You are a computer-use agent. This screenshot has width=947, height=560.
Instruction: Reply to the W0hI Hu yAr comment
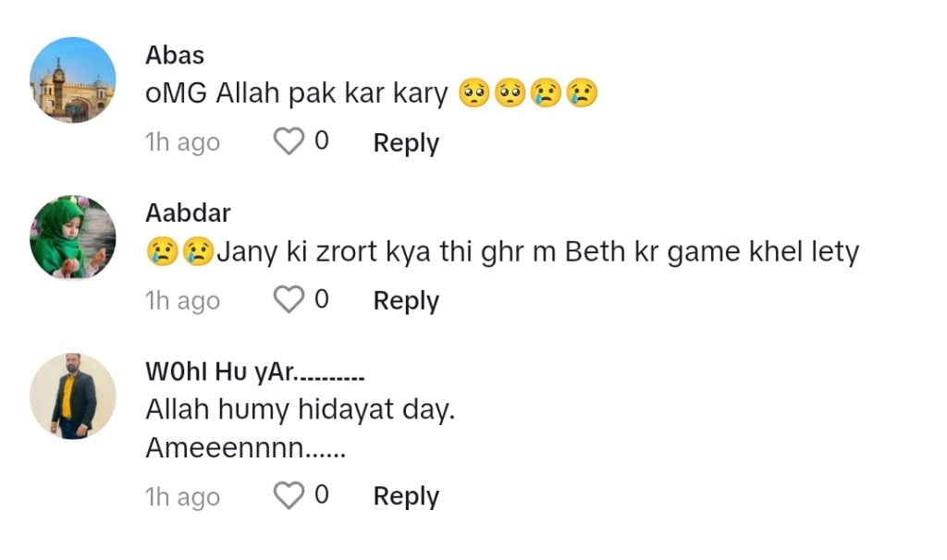(405, 497)
